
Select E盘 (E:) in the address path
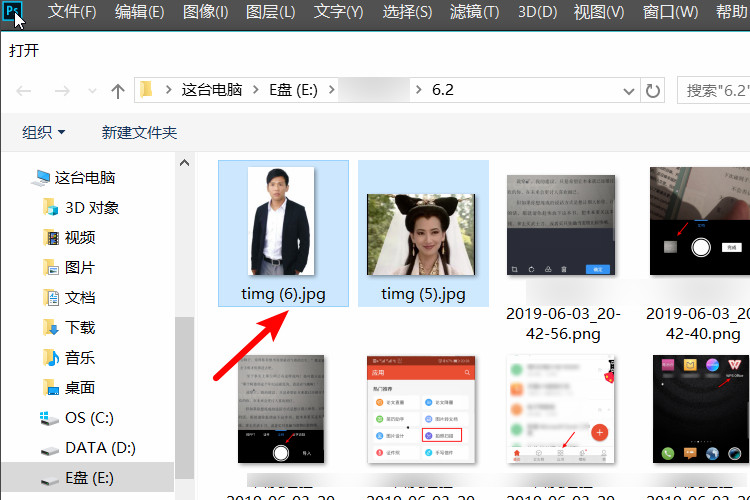[x=293, y=90]
